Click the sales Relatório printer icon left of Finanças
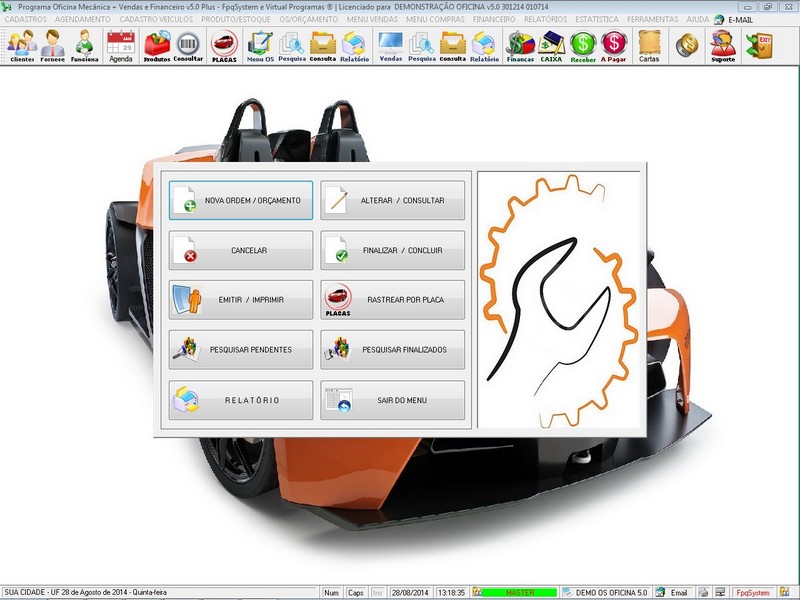Screen dimensions: 800x600 pos(484,45)
